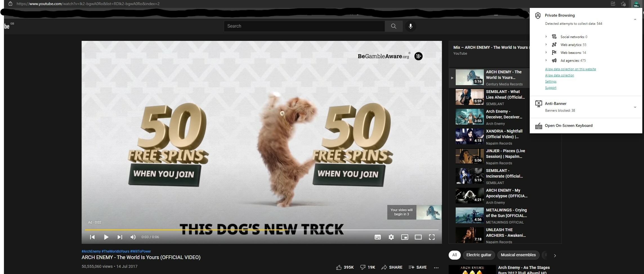644x274 pixels.
Task: Open the Support link
Action: click(551, 88)
